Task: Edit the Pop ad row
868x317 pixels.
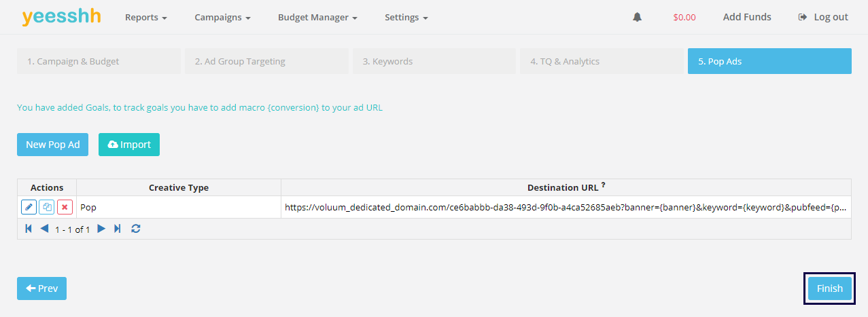Action: click(x=29, y=207)
